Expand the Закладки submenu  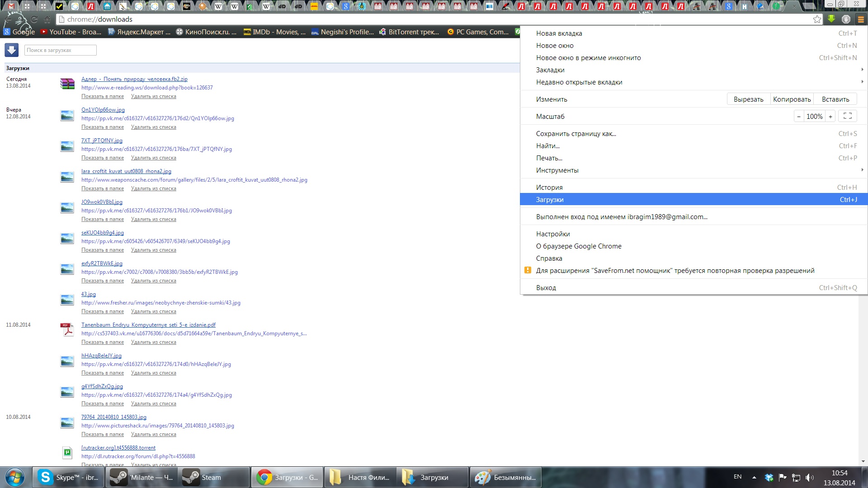tap(693, 70)
